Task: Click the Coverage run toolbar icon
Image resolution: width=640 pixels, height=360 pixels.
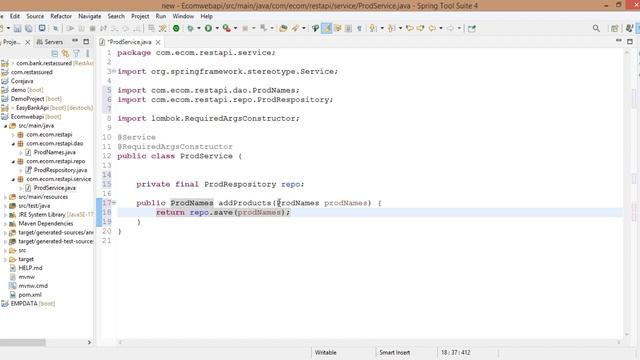Action: coord(227,28)
